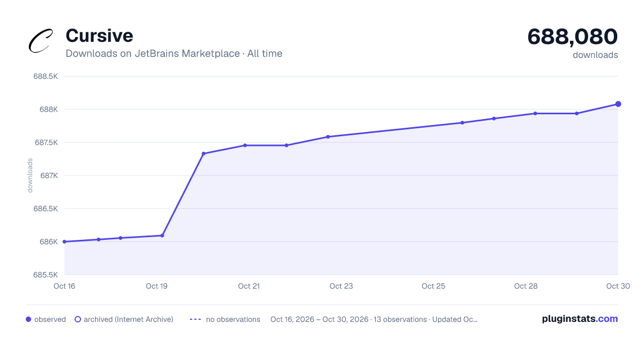Select the data point atop the steep rise after Oct 19

203,153
